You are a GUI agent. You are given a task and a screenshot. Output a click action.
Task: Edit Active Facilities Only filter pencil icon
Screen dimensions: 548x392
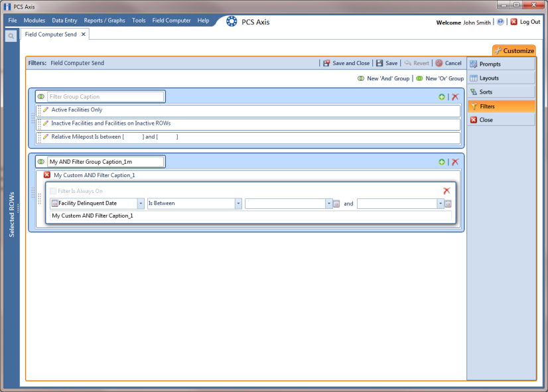click(46, 109)
